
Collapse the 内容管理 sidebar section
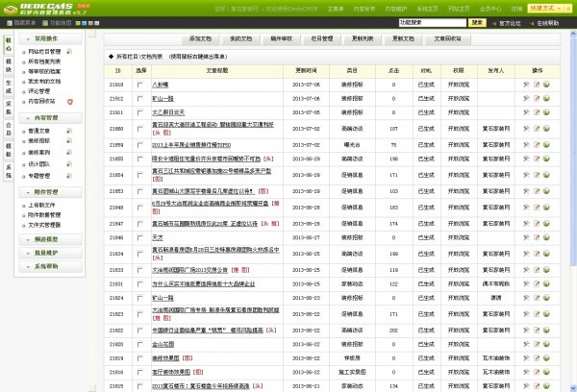click(50, 118)
